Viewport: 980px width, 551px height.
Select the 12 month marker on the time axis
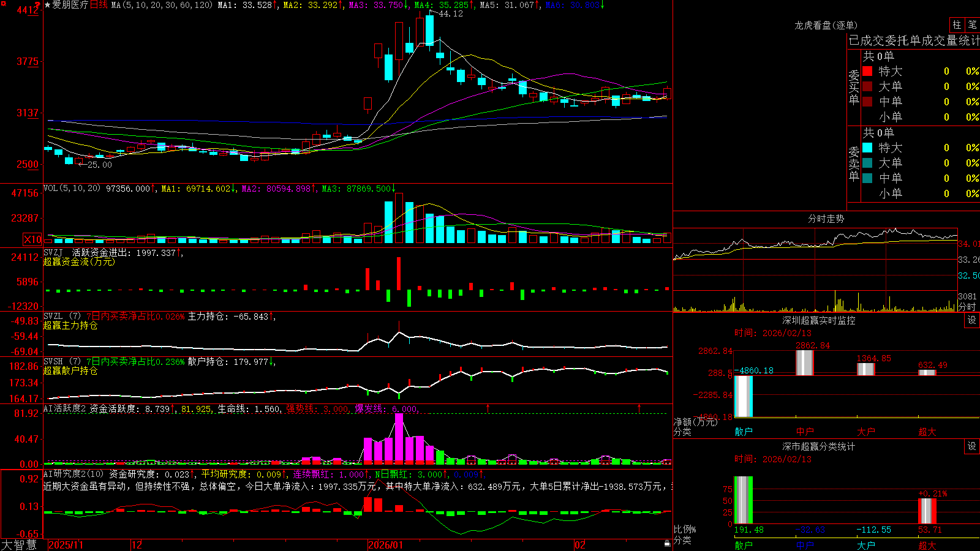137,545
